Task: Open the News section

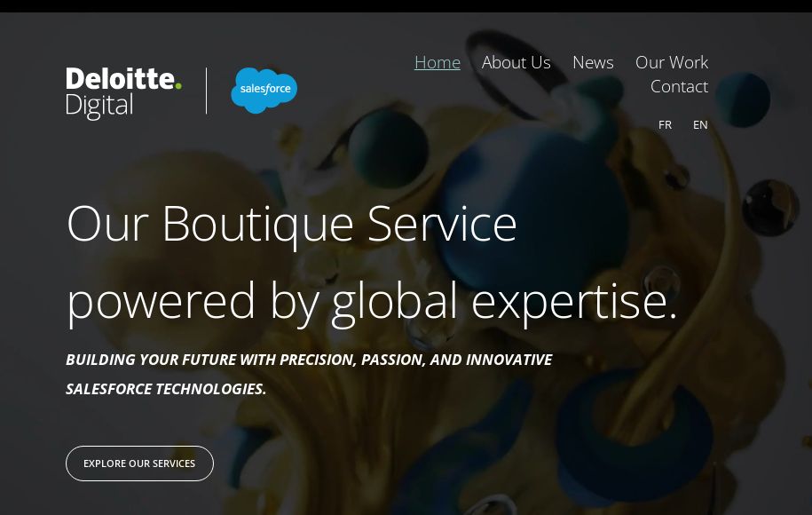Action: (x=593, y=62)
